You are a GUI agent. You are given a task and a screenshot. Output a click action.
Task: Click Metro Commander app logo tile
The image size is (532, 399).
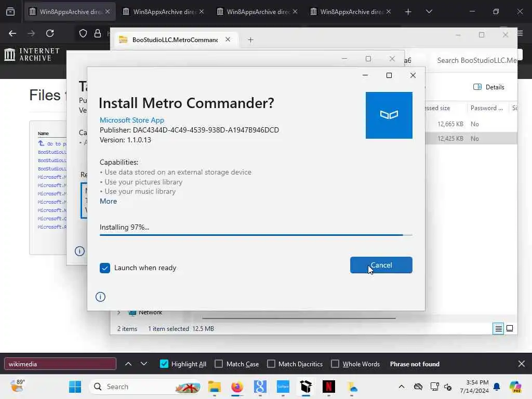(389, 115)
